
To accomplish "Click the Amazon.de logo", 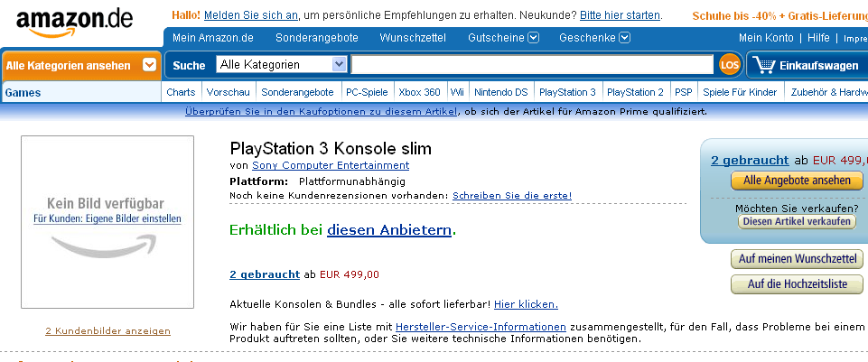I will tap(74, 23).
